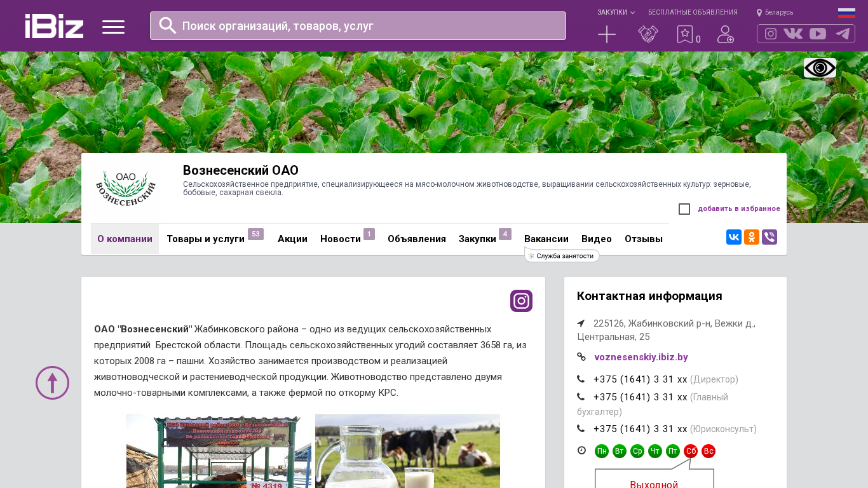Click the Контактная информация heading
Screen dimensions: 868x488
tap(649, 296)
